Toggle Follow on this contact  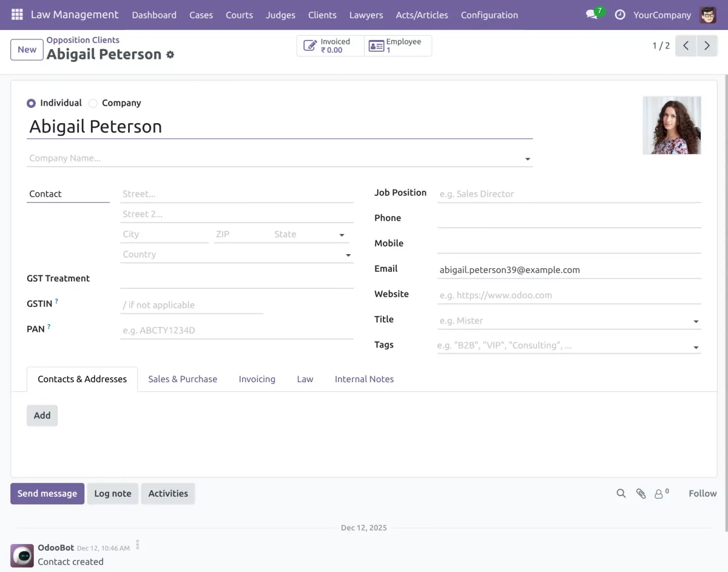701,493
